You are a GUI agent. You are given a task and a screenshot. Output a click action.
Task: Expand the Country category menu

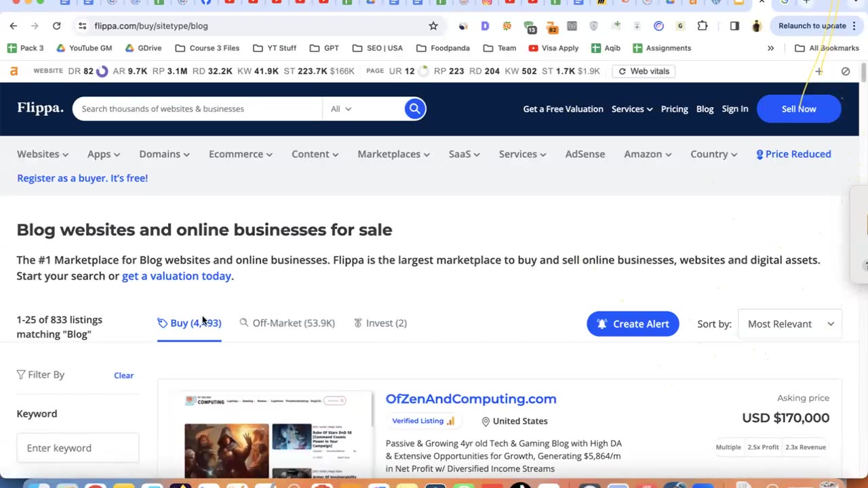point(713,154)
